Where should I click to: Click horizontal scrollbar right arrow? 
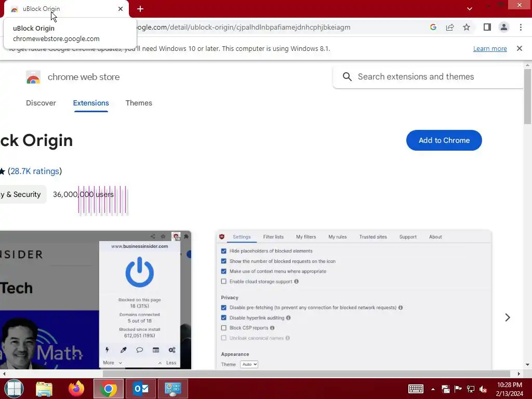coord(518,374)
